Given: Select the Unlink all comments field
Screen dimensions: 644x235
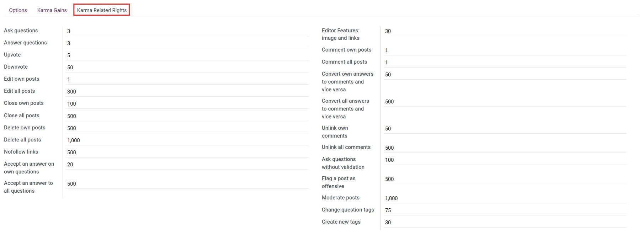Looking at the screenshot, I should point(505,148).
